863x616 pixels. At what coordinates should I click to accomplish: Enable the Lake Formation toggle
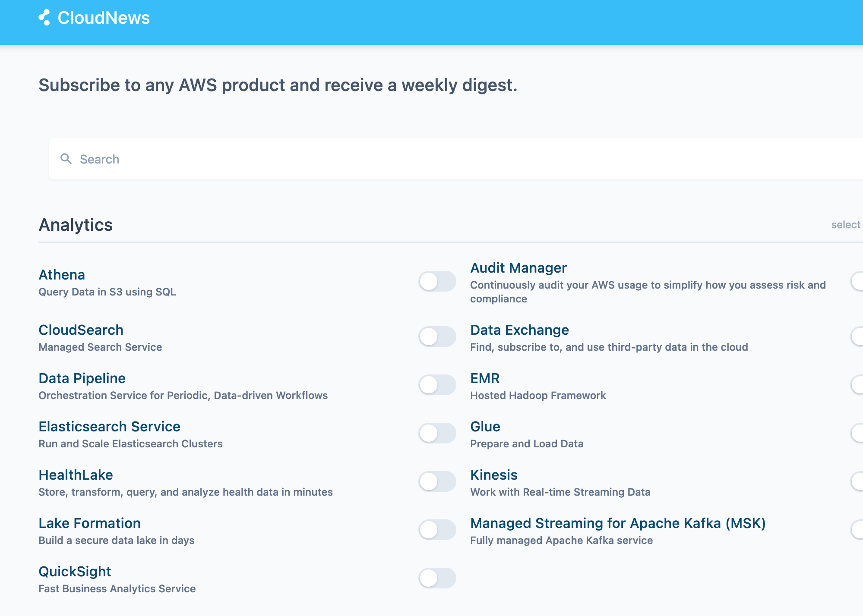pos(437,530)
